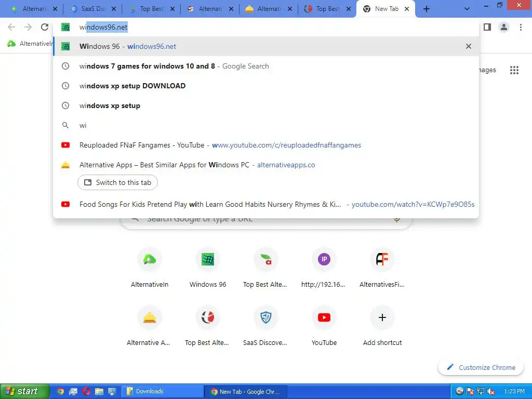Open the Food Songs For Kids YouTube suggestion

(x=266, y=204)
